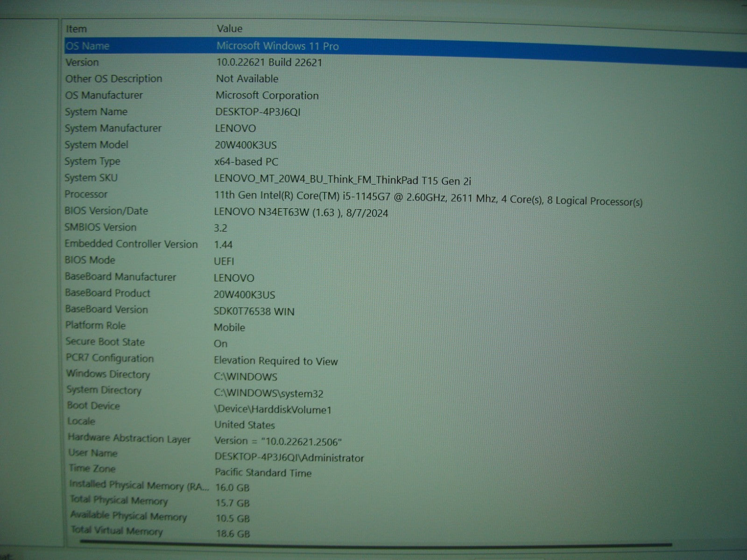Select the System Name row

[x=96, y=112]
